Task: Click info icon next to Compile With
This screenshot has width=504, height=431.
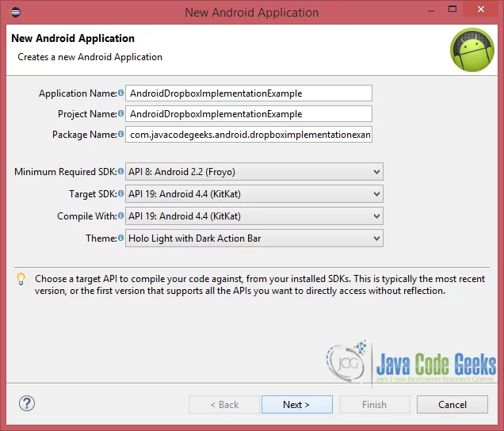Action: [120, 215]
